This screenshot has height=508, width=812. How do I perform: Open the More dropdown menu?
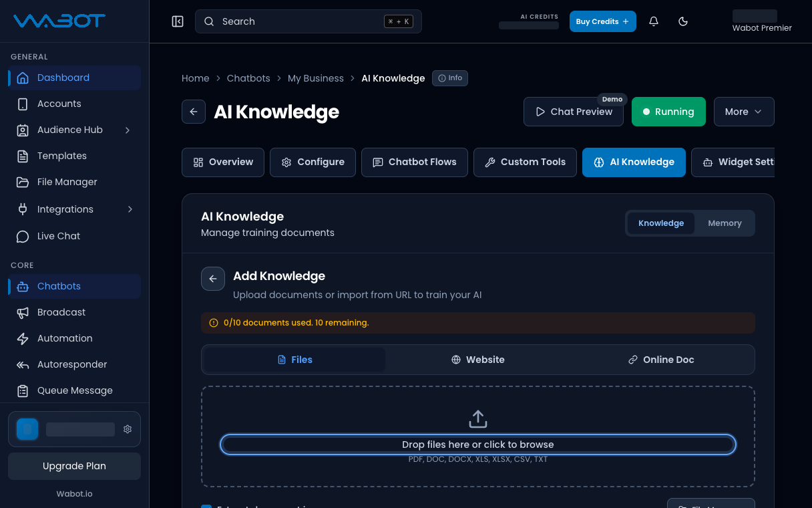coord(744,112)
